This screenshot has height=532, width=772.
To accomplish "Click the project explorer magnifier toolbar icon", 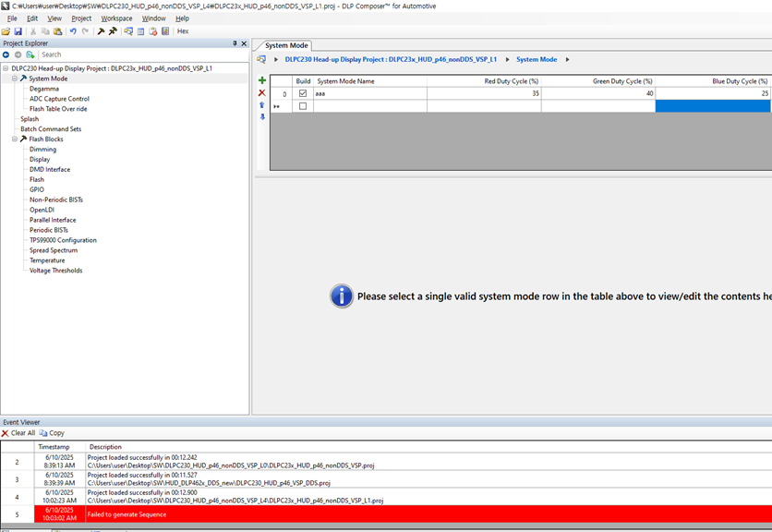I will (128, 31).
